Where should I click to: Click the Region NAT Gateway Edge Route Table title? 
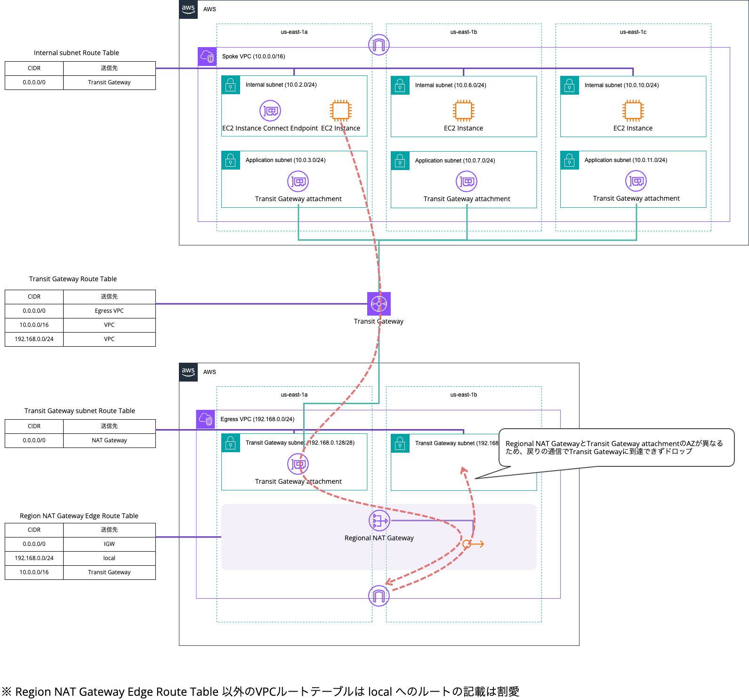click(79, 516)
